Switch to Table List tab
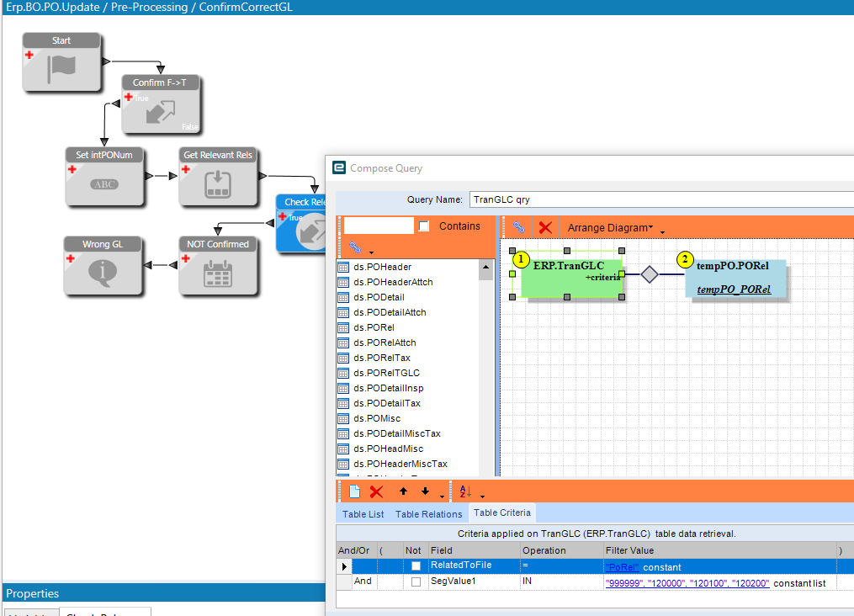The image size is (854, 616). coord(363,514)
